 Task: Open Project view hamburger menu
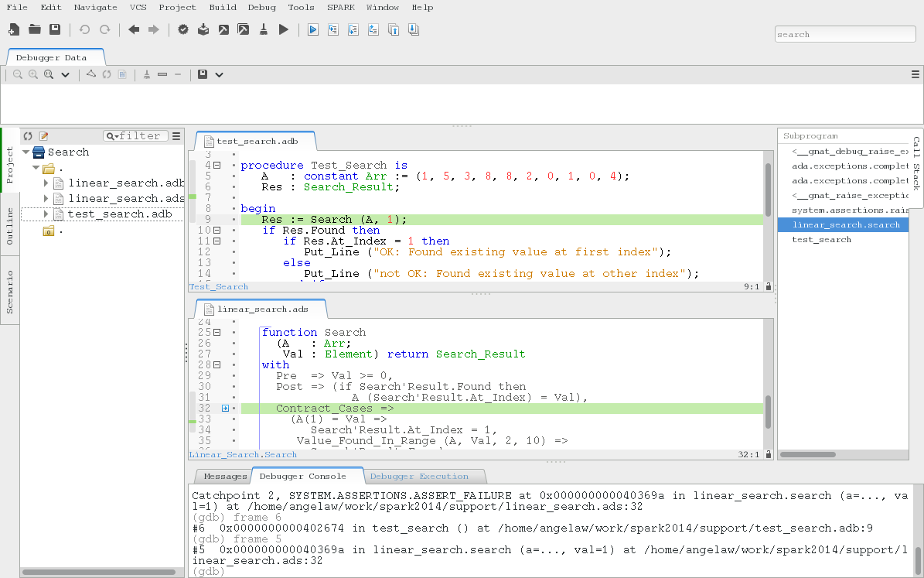(176, 135)
